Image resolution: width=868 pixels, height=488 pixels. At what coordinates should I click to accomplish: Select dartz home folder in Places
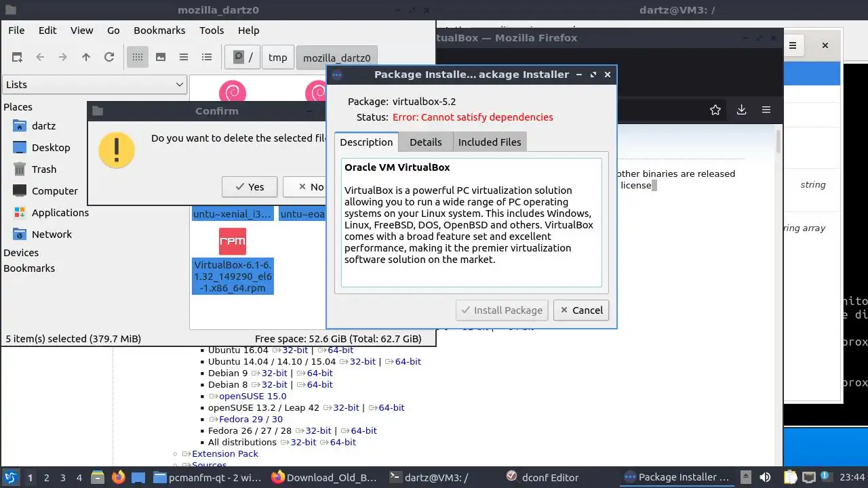(x=43, y=126)
